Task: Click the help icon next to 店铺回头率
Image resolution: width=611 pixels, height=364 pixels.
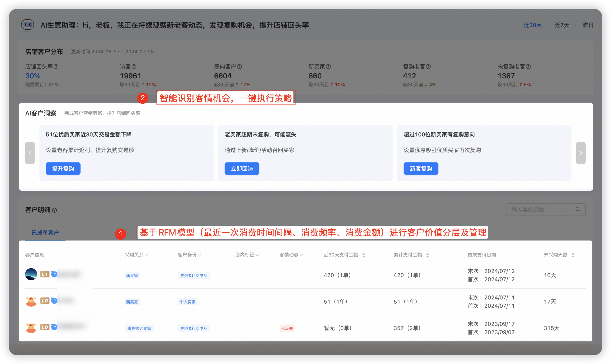Action: click(x=56, y=67)
